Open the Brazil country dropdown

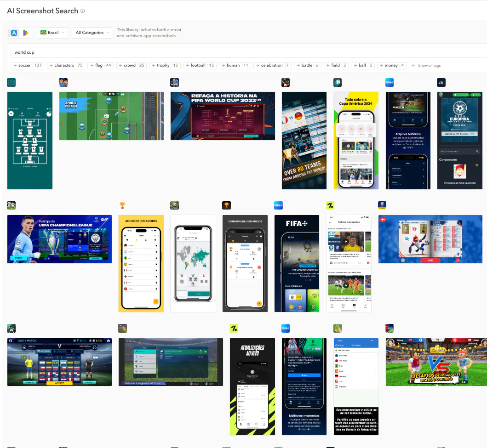pos(52,33)
